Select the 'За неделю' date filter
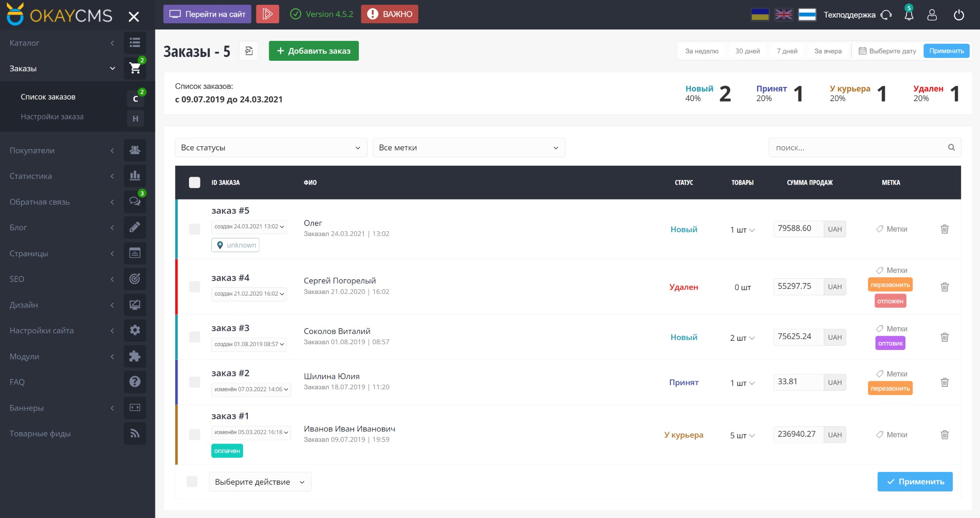980x518 pixels. pos(701,51)
